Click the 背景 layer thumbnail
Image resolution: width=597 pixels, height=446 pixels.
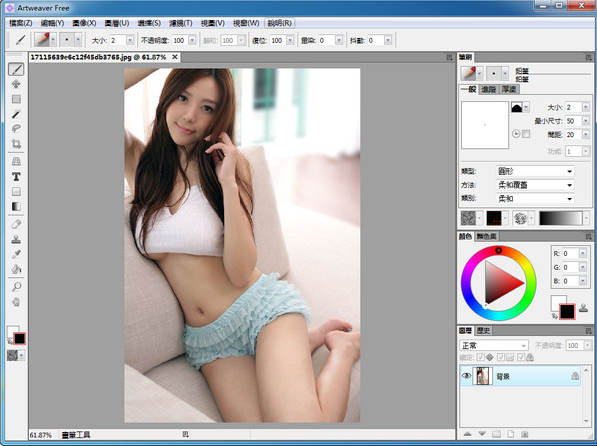(x=482, y=376)
